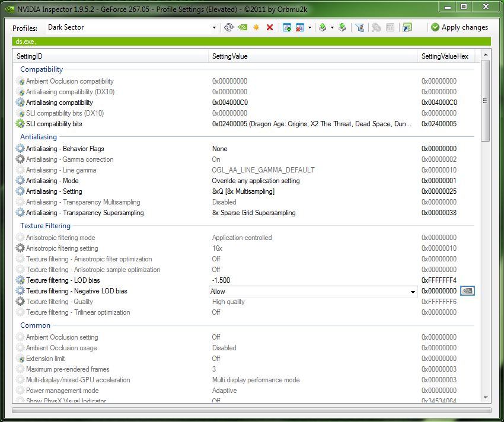This screenshot has height=422, width=504.
Task: Click gear icon of Antialiasing - Behavior Flags
Action: click(20, 149)
